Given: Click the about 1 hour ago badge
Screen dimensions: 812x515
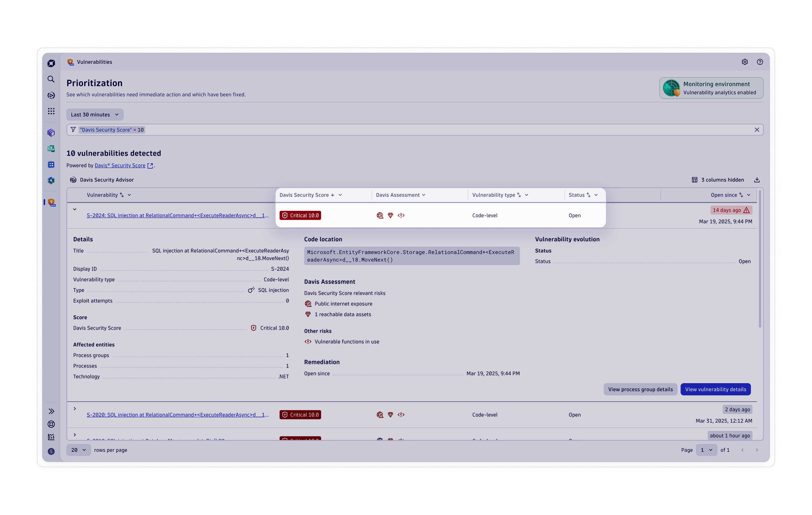Looking at the screenshot, I should 730,436.
